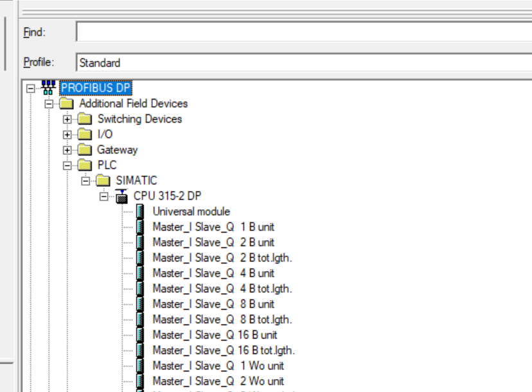Expand the Switching Devices folder
Screen dimensions: 532x392
pyautogui.click(x=67, y=119)
